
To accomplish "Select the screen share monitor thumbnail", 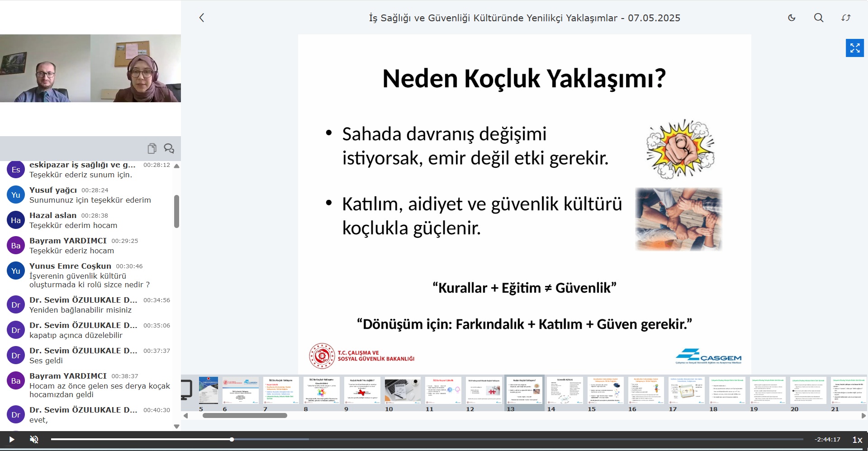I will point(187,390).
